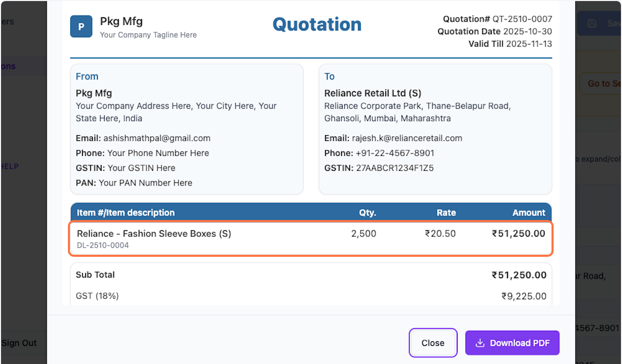Click the save icon behind the dialog
This screenshot has height=364, width=622.
click(591, 23)
